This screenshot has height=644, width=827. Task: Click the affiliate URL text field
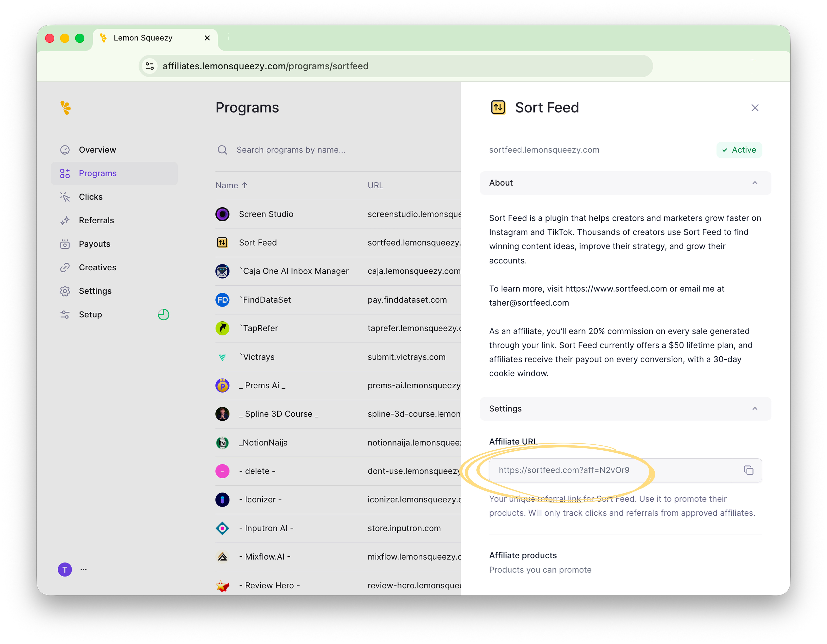pos(606,470)
